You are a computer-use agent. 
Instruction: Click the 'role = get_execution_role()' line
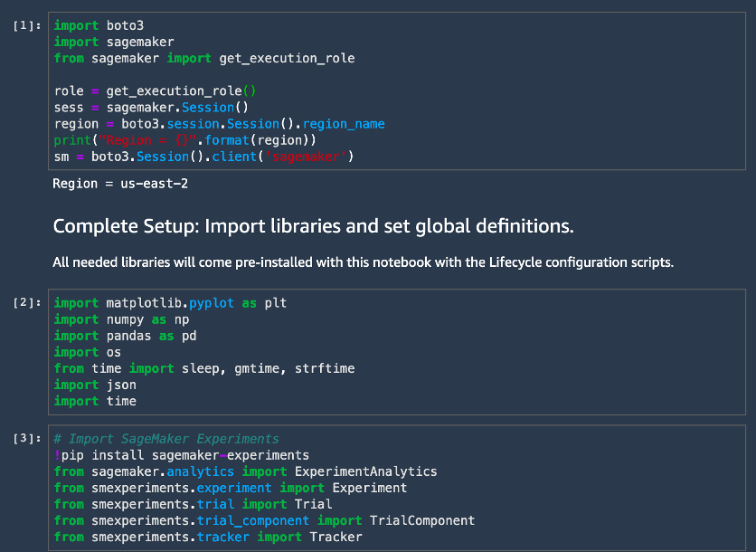pos(156,90)
